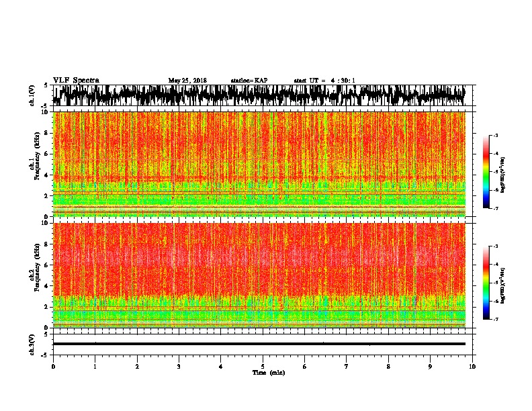Click the log PSD axis title beside the ch.2 color scale
Screen dimensions: 532x411
503,285
